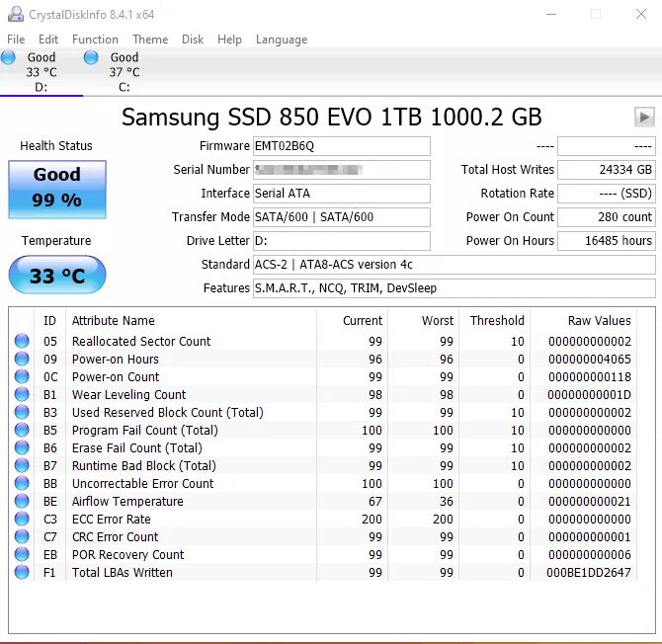This screenshot has height=644, width=662.
Task: Select the Reallocated Sector Count attribute name
Action: point(141,341)
